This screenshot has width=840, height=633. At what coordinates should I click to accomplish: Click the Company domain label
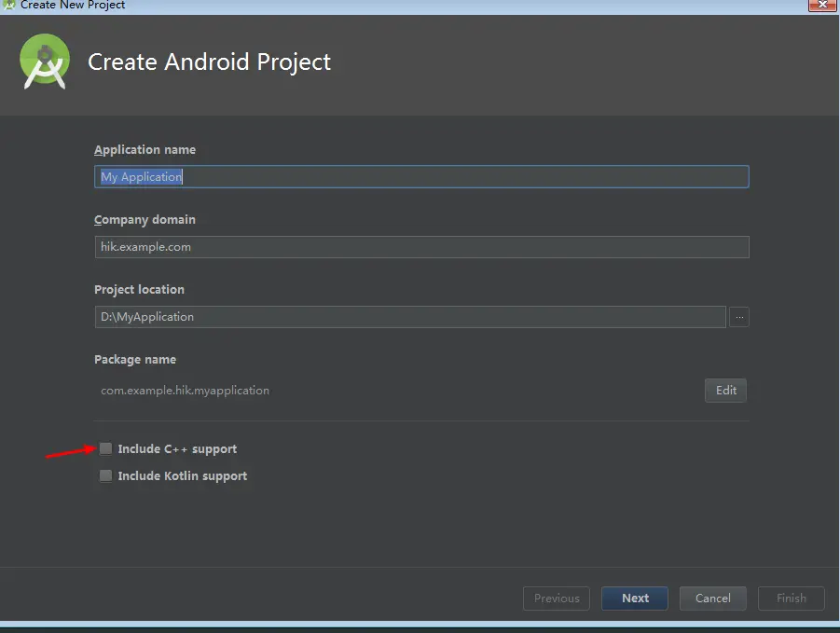[x=145, y=220]
